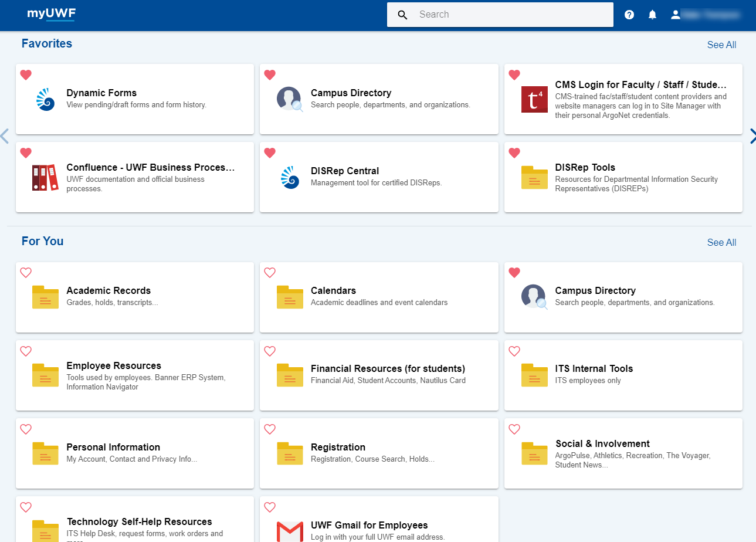Open DISRep Tools title
Viewport: 756px width, 542px height.
point(585,167)
